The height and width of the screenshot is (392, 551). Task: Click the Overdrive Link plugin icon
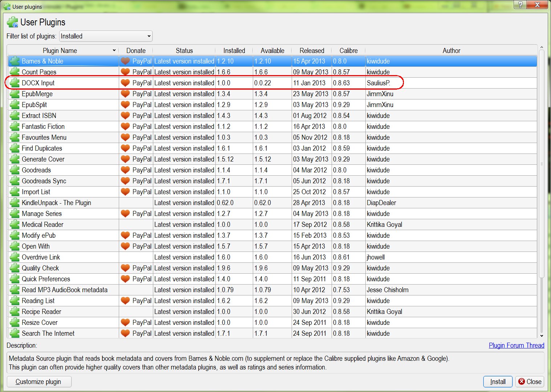tap(15, 257)
